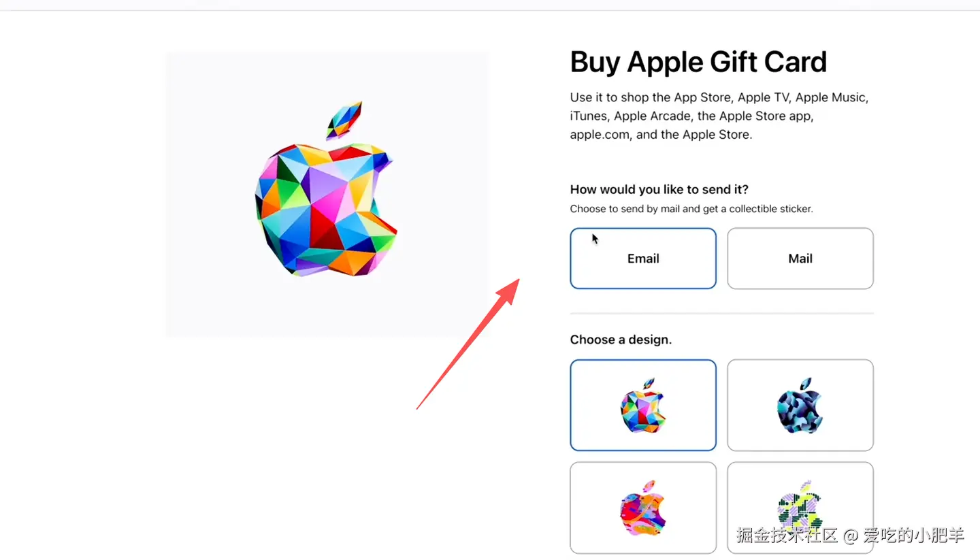Click the leaf of the large Apple logo
Image resolution: width=980 pixels, height=560 pixels.
pyautogui.click(x=344, y=120)
